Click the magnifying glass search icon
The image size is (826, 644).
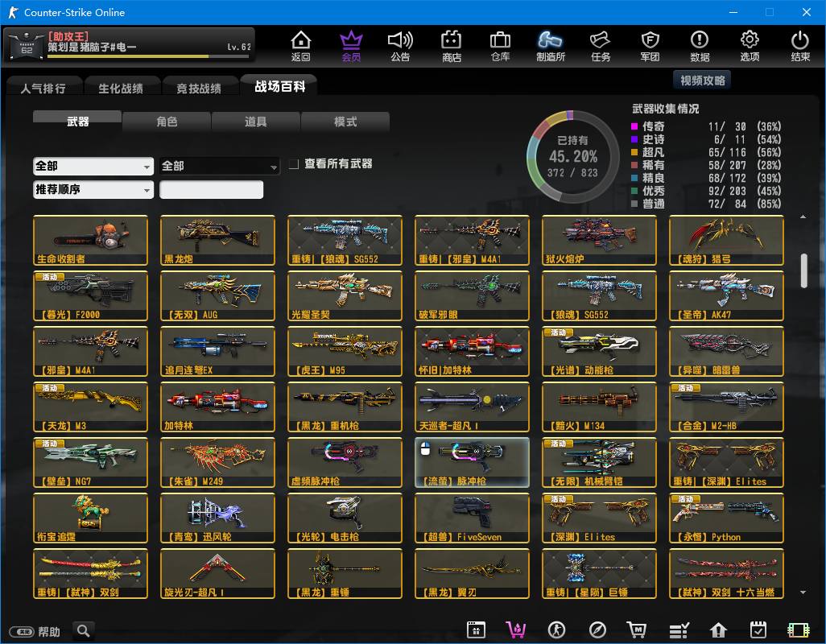coord(83,630)
